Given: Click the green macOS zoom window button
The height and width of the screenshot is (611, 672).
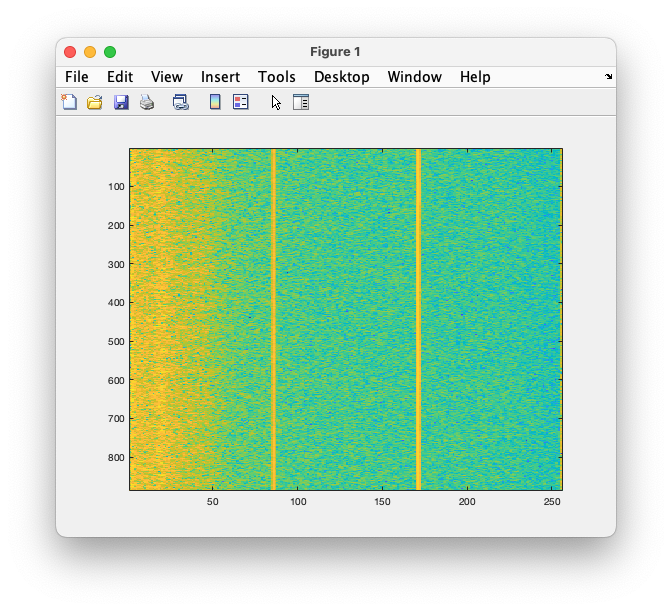Looking at the screenshot, I should [x=110, y=52].
